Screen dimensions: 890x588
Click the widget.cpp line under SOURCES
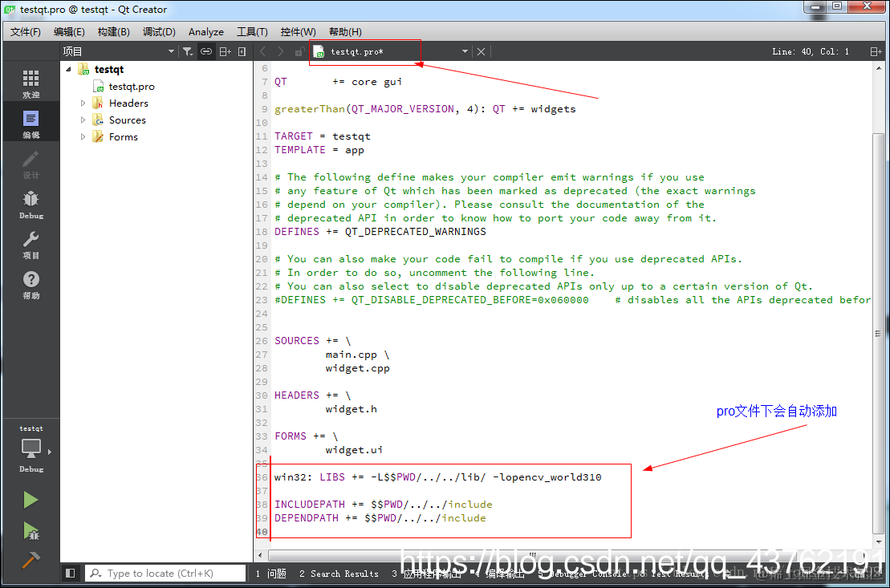point(357,367)
